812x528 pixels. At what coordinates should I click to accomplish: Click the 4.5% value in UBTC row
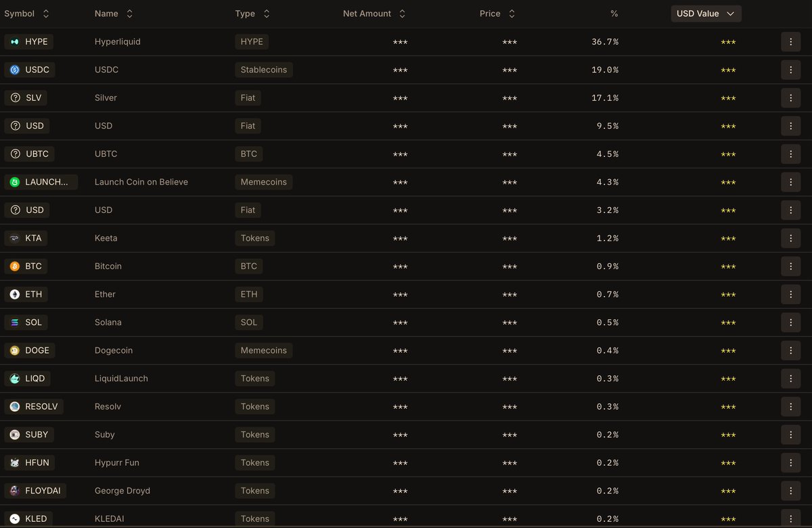click(608, 154)
